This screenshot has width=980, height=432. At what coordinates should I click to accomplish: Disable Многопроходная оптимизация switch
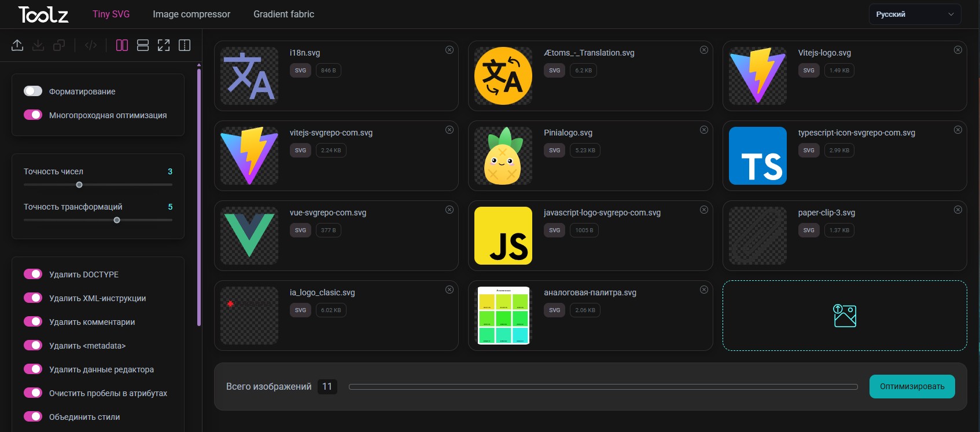coord(33,115)
